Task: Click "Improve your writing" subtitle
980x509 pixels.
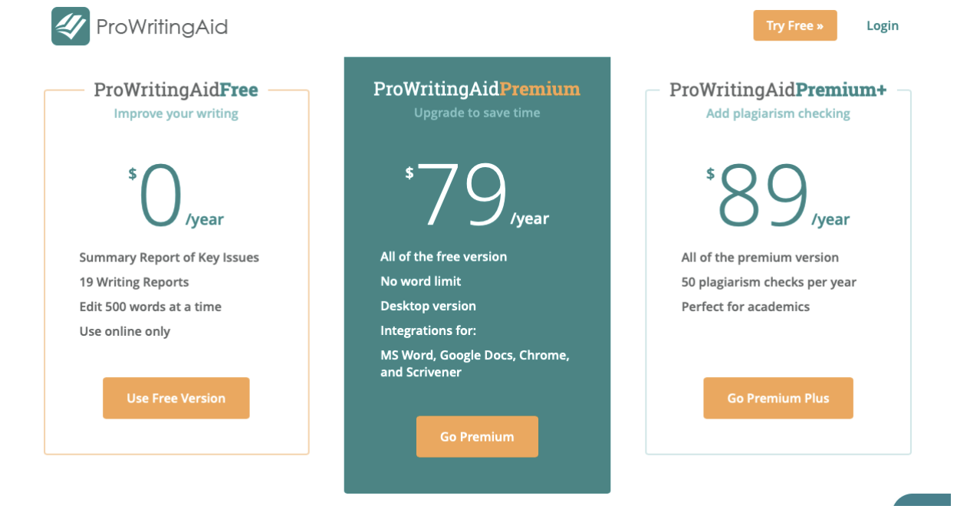Action: [176, 114]
